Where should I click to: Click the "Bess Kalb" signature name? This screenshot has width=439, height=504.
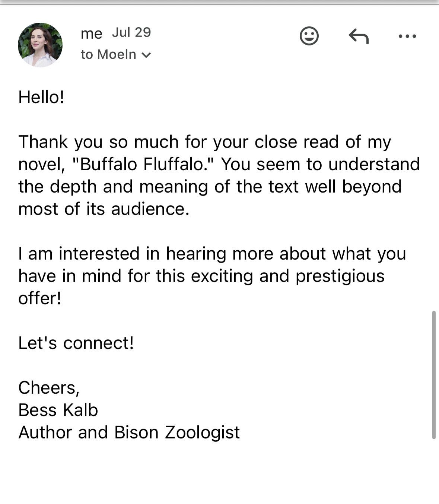(58, 410)
